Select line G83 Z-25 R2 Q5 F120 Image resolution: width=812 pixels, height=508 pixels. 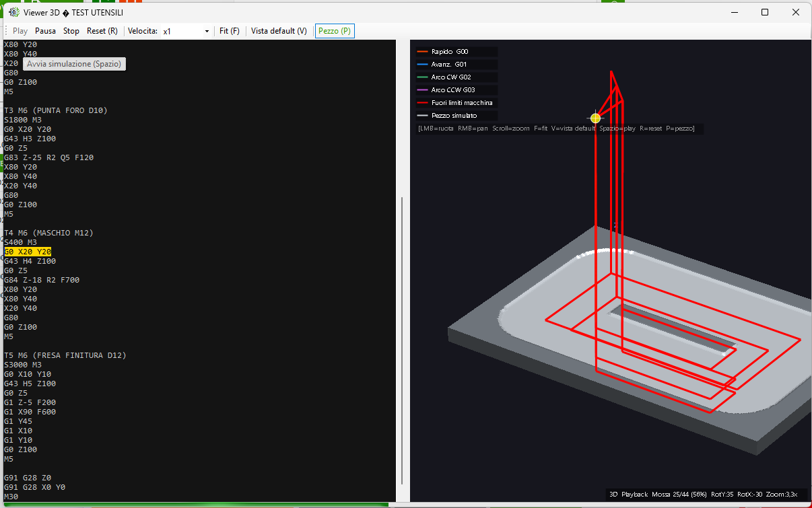tap(48, 157)
